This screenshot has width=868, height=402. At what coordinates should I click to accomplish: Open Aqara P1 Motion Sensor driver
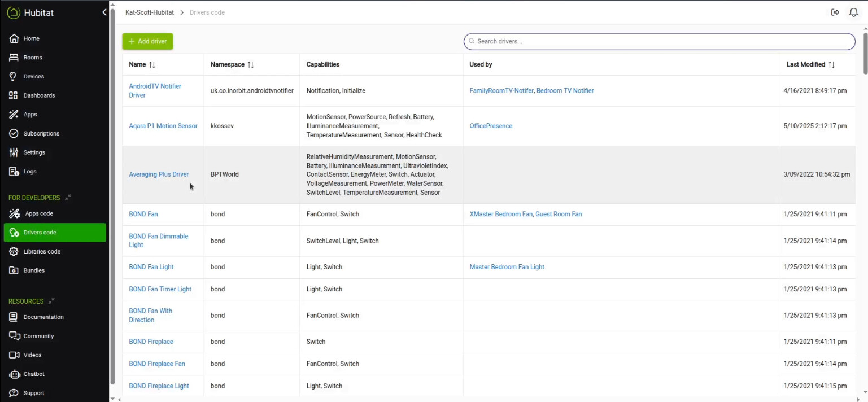pos(163,126)
